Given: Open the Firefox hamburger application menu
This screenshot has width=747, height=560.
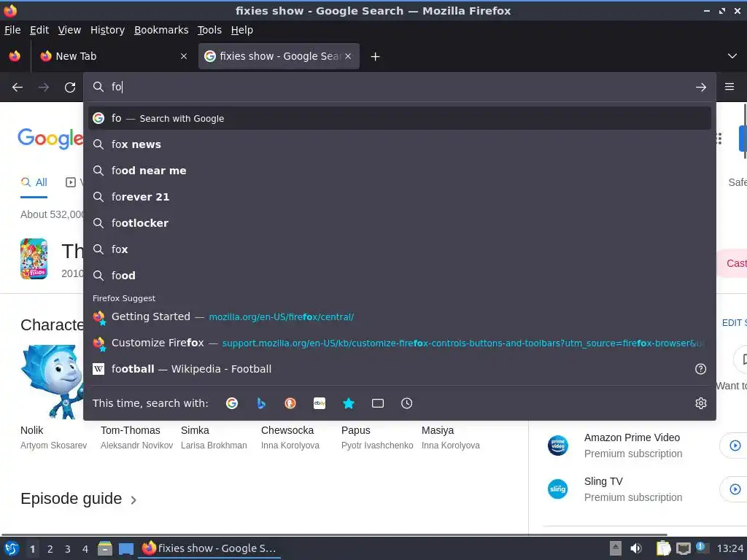Looking at the screenshot, I should [729, 87].
